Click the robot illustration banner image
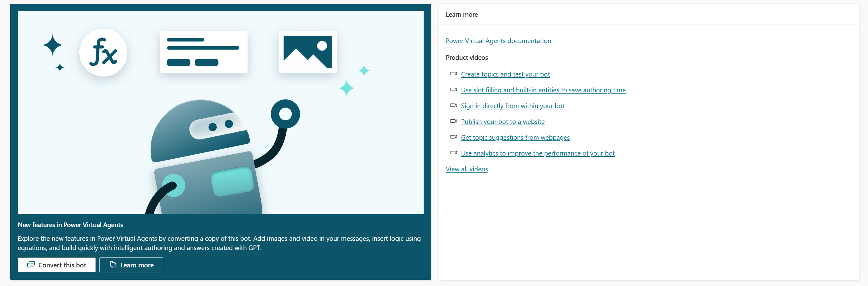Screen dimensions: 868x286 click(x=220, y=112)
